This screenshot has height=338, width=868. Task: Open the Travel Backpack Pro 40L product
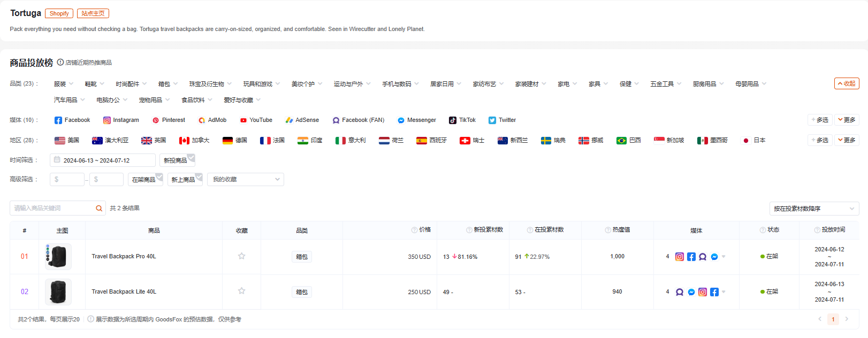(124, 257)
